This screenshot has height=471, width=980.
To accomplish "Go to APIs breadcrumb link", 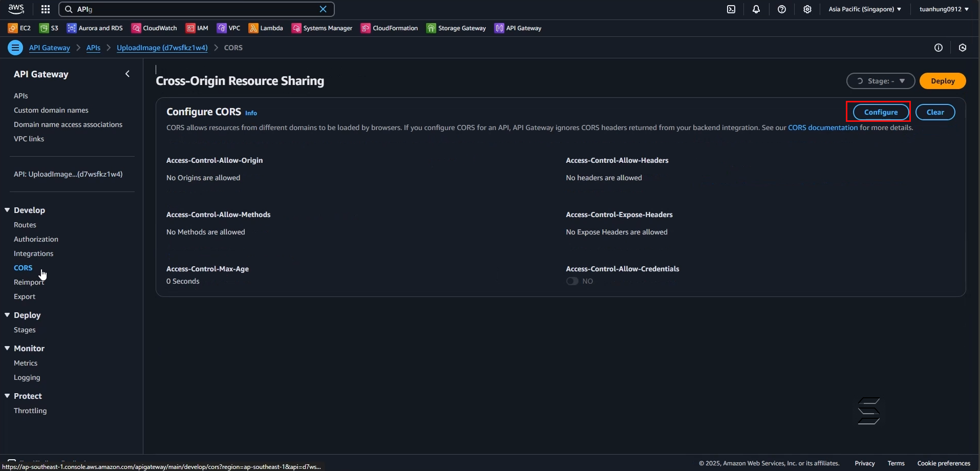I will (93, 48).
